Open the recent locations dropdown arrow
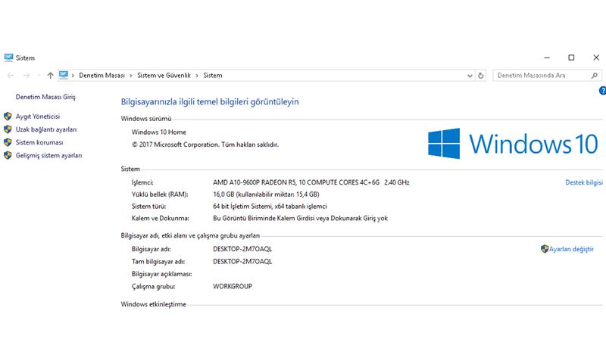 (38, 76)
